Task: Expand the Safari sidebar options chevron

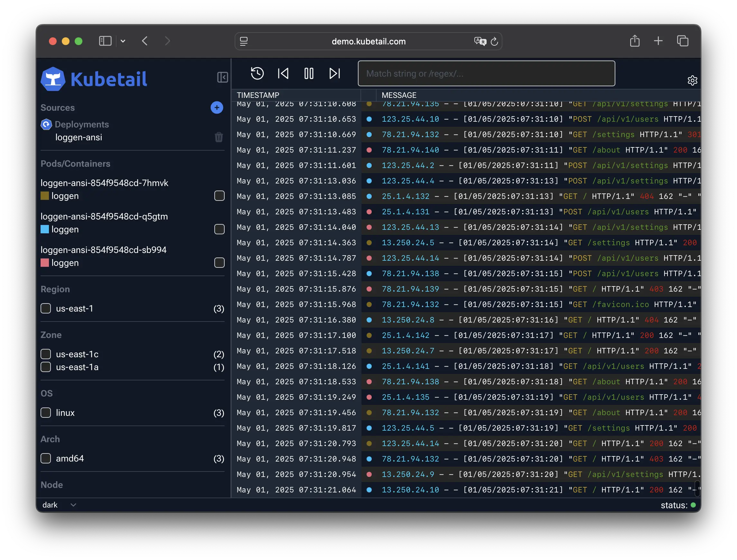Action: (123, 41)
